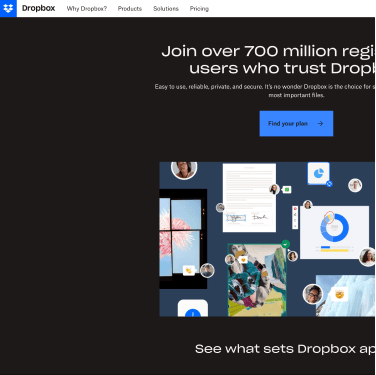This screenshot has width=376, height=375.
Task: Open the Products menu
Action: tap(130, 9)
